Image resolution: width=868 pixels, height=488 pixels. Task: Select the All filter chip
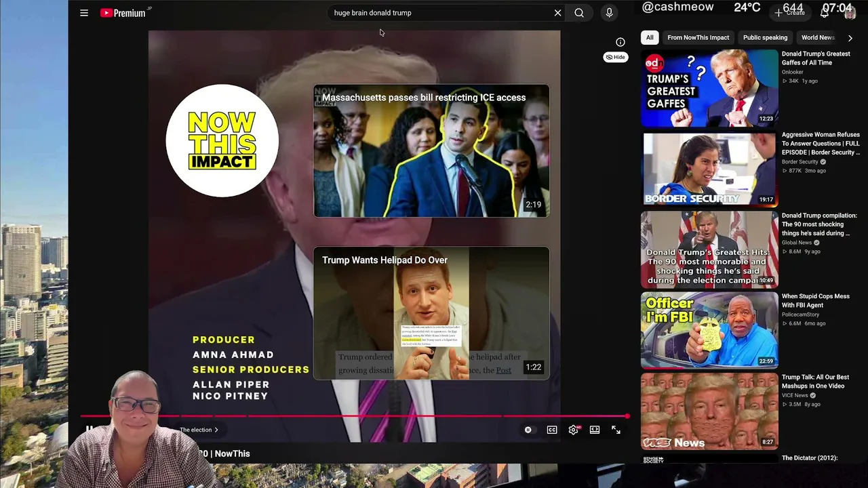tap(650, 37)
